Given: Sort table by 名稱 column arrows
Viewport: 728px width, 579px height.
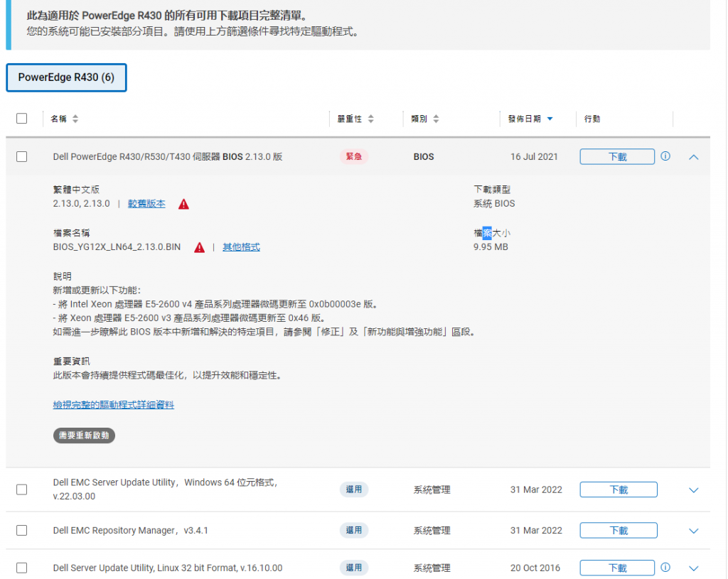Looking at the screenshot, I should coord(75,119).
